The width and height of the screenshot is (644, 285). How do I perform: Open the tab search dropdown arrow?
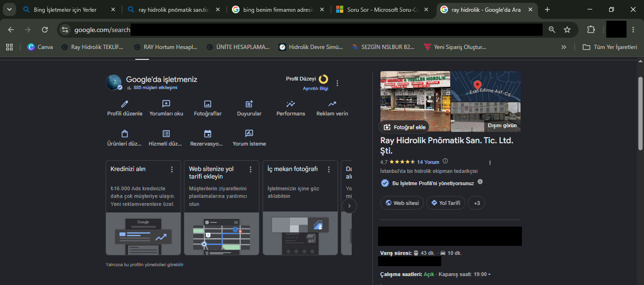(x=9, y=9)
